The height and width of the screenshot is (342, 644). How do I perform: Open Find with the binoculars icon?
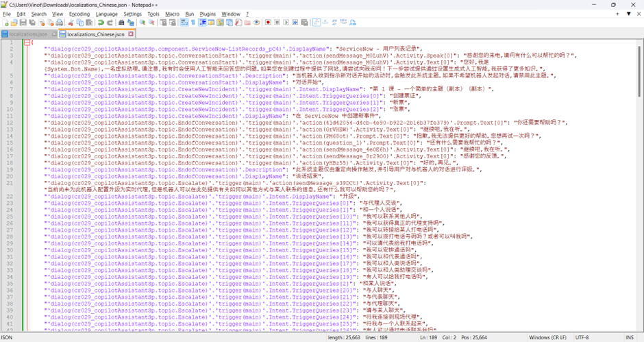point(122,23)
